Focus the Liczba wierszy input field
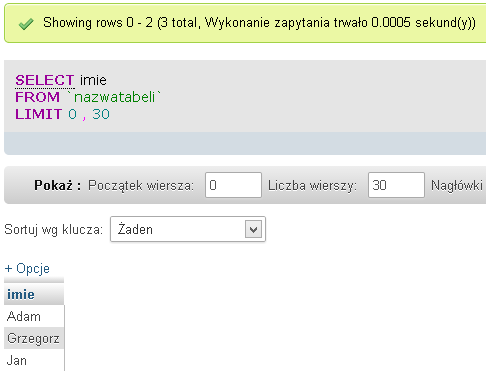Viewport: 486px width, 383px height. 396,185
